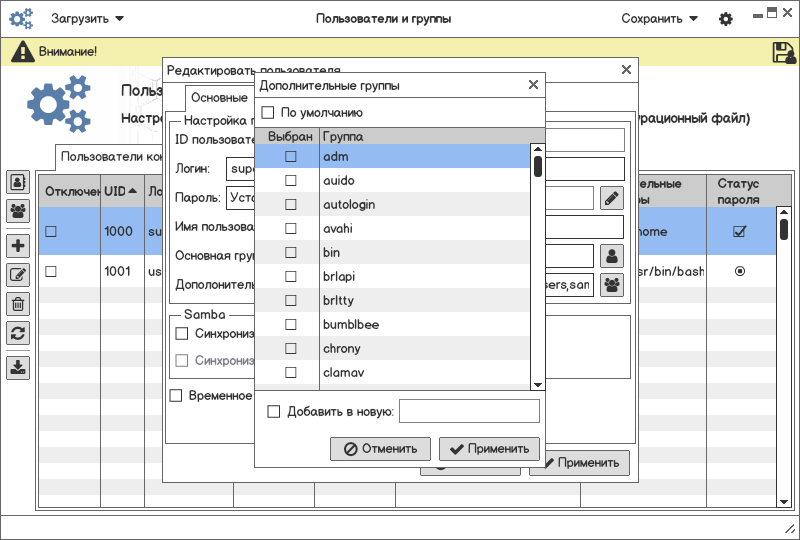The height and width of the screenshot is (540, 800).
Task: Open the 'Загрузить' dropdown menu
Action: tap(88, 19)
